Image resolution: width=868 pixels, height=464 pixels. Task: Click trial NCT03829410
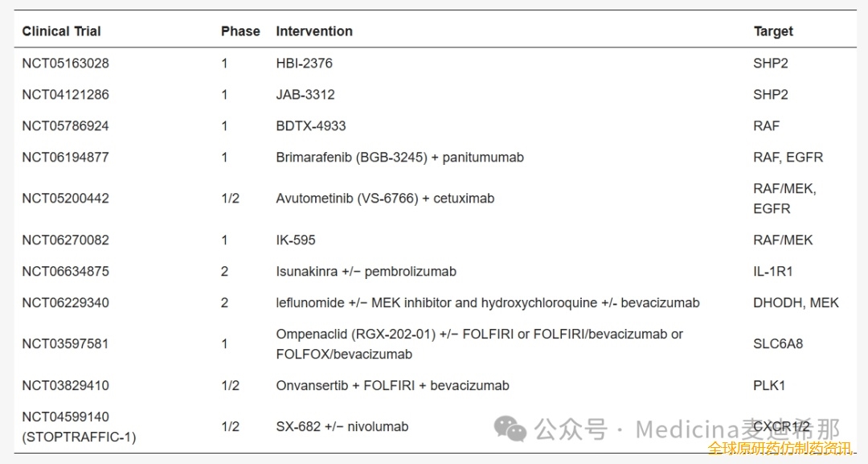click(x=65, y=385)
